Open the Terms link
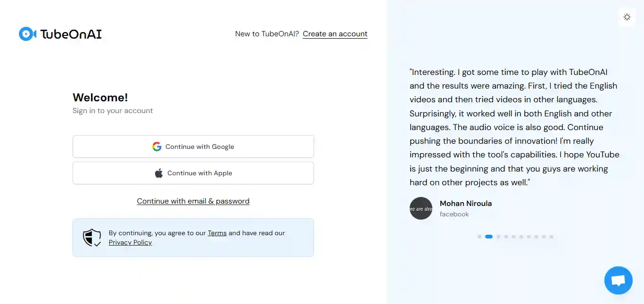Image resolution: width=644 pixels, height=304 pixels. coord(217,233)
